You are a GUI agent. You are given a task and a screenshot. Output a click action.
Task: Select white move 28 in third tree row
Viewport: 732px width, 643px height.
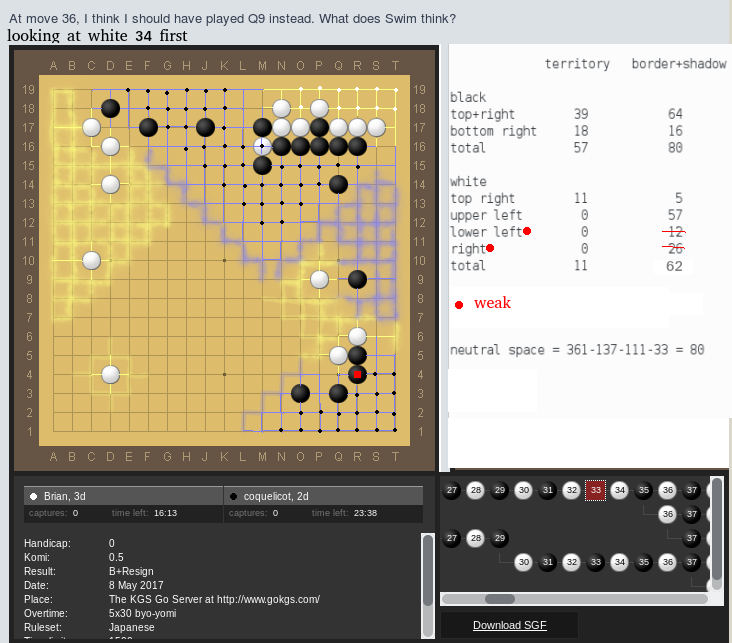click(476, 538)
